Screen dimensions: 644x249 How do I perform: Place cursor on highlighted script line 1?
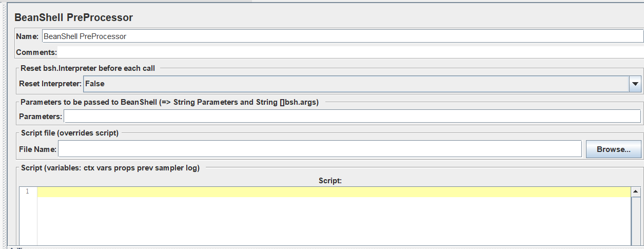(x=334, y=191)
